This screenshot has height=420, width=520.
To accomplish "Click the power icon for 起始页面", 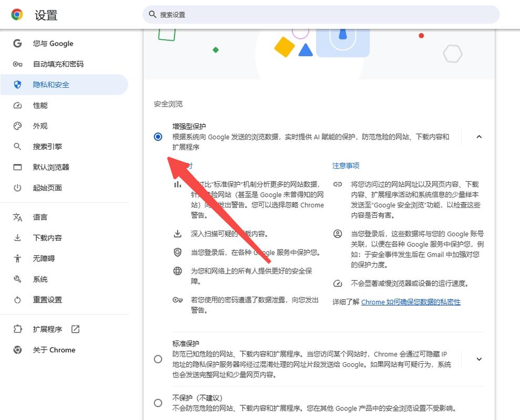I will (17, 187).
